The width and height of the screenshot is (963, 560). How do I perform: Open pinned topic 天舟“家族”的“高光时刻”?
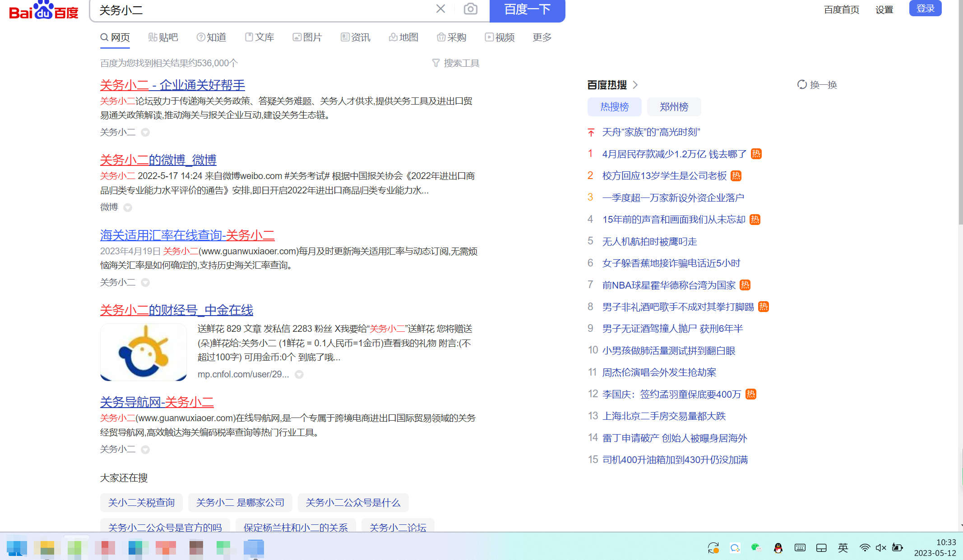click(x=651, y=132)
